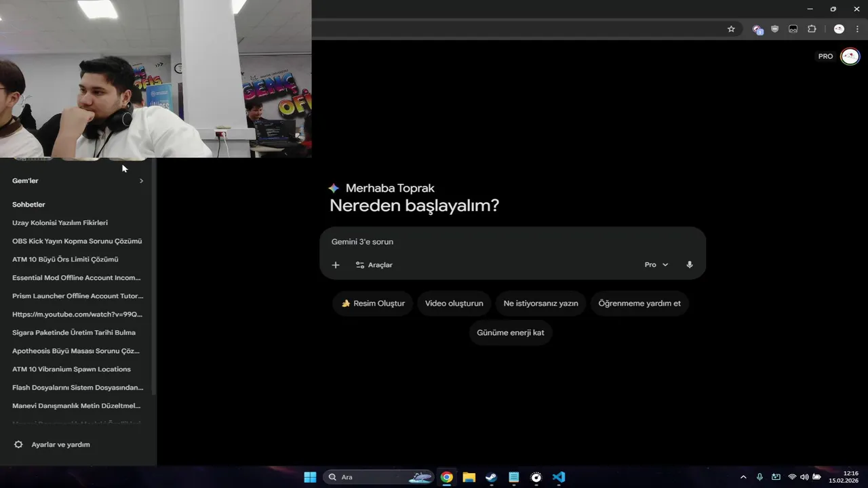868x488 pixels.
Task: Open the Araçlar tools menu
Action: pyautogui.click(x=374, y=265)
